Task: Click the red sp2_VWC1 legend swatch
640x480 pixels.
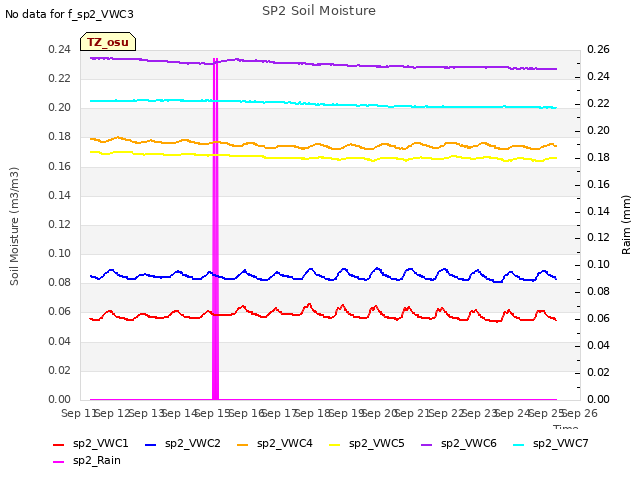Action: 58,444
